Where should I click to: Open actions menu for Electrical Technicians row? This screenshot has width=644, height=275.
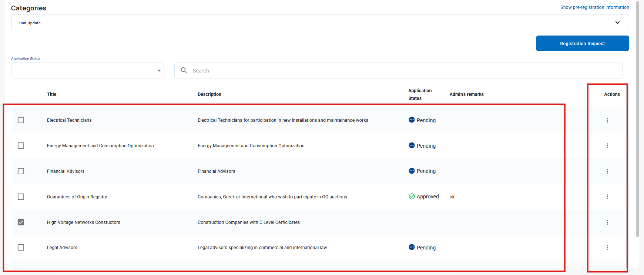pos(607,120)
